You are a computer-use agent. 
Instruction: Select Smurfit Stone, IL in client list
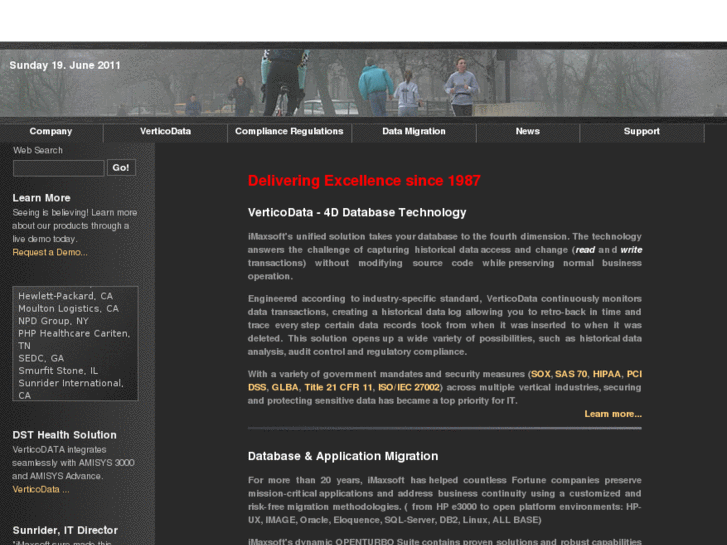pos(58,371)
